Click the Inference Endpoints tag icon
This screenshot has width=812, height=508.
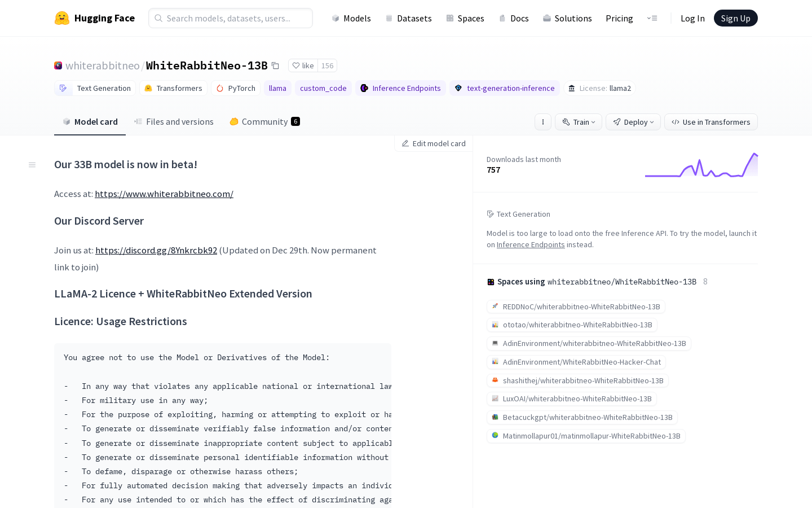pos(364,88)
